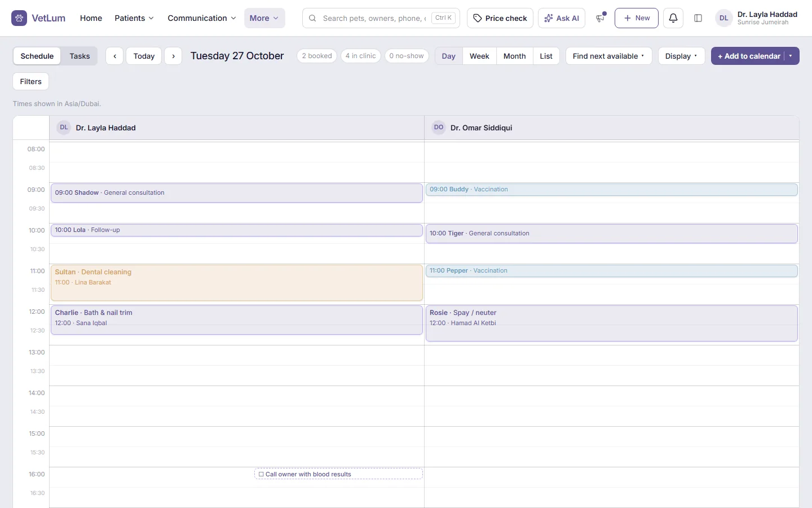Open the More menu
Viewport: 812px width, 508px height.
264,18
